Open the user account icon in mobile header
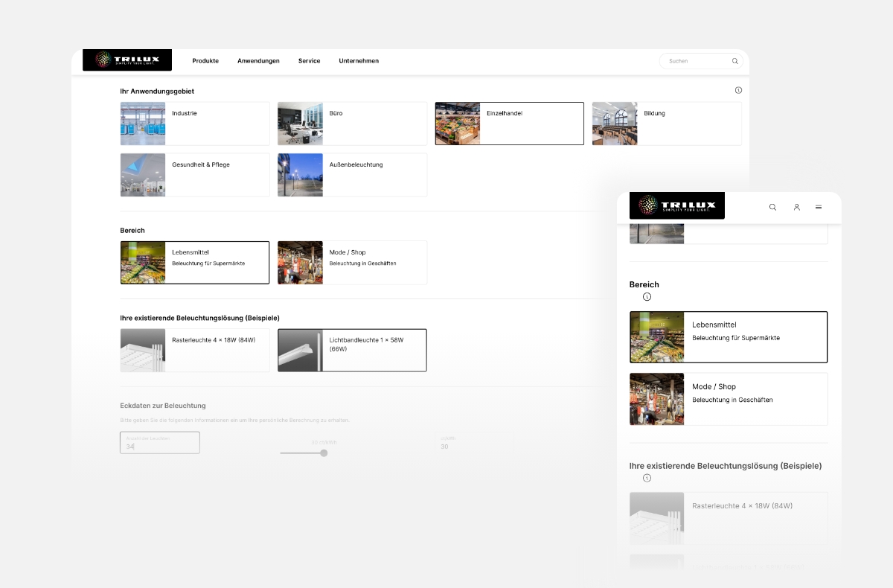 796,207
